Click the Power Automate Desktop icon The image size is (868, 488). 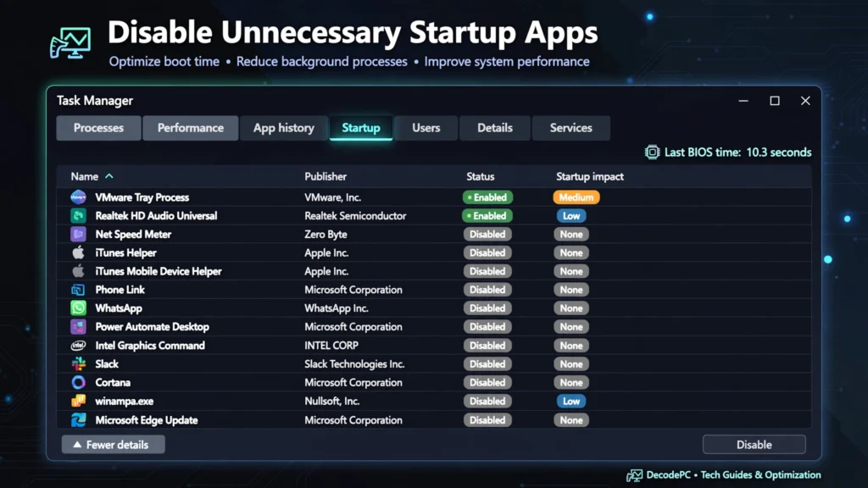[x=78, y=326]
